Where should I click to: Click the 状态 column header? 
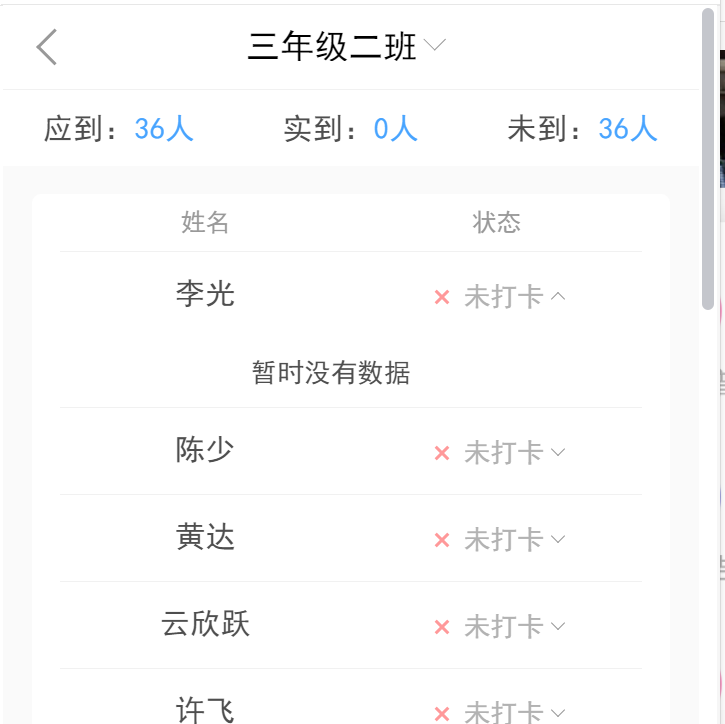coord(496,222)
